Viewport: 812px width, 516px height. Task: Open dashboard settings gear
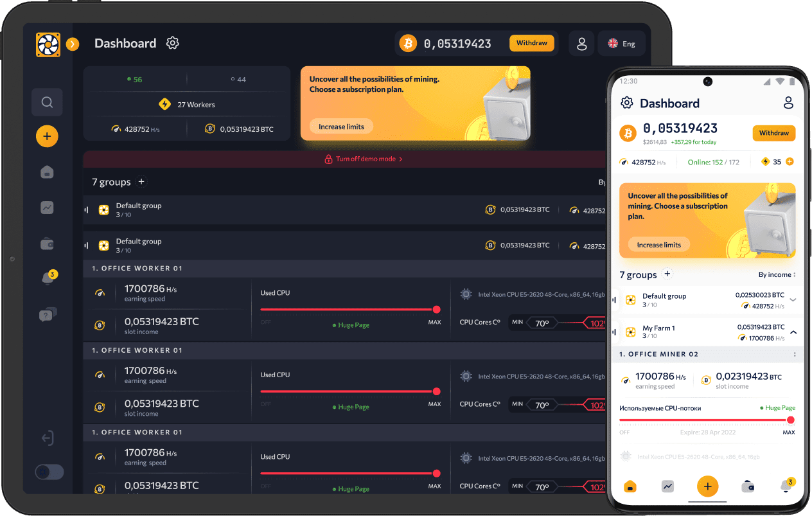tap(172, 42)
